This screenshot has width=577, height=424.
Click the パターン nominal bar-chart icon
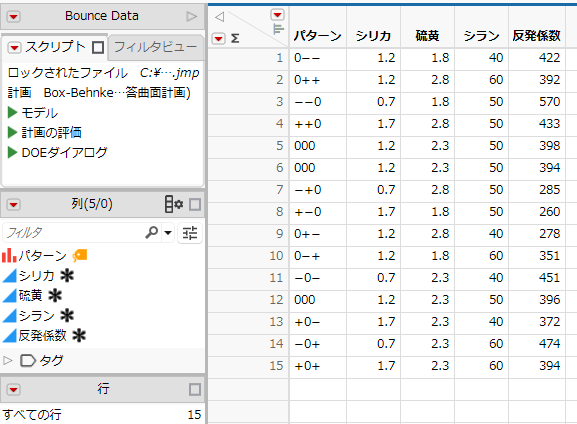coord(9,255)
